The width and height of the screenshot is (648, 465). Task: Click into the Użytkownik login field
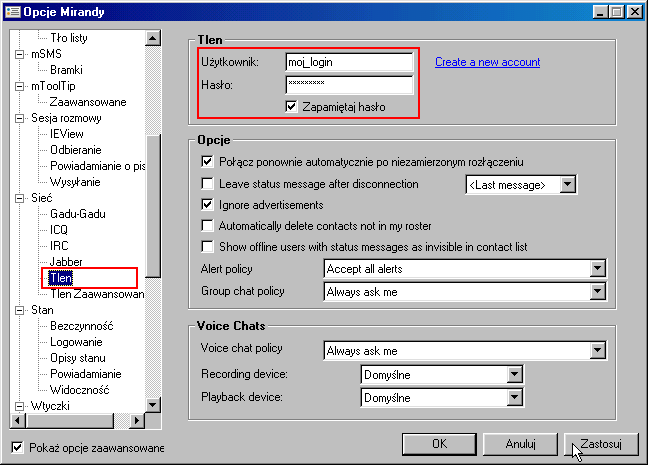pos(347,62)
